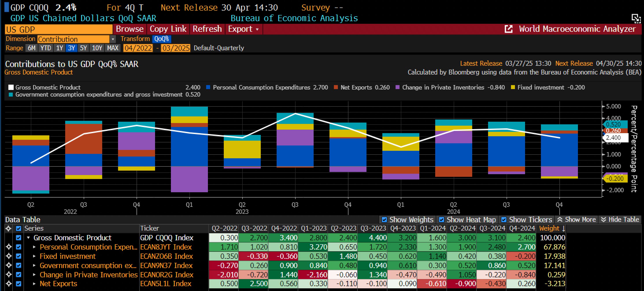644x291 pixels.
Task: Click the 04/2022 start date field
Action: (x=138, y=48)
